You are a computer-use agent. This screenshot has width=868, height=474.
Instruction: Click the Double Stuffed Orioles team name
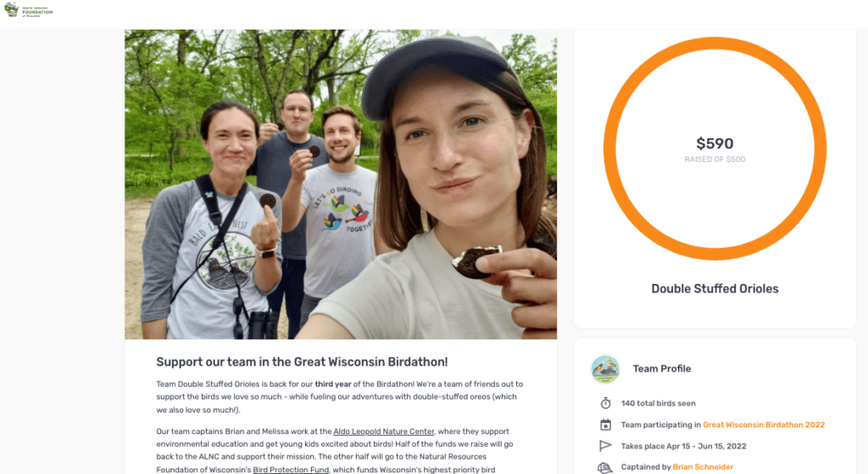[x=715, y=288]
